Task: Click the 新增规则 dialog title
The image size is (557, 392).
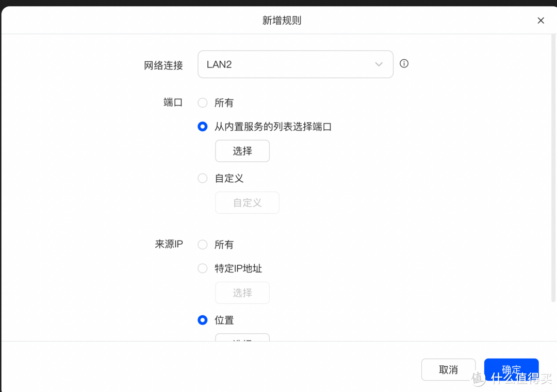Action: pos(282,20)
